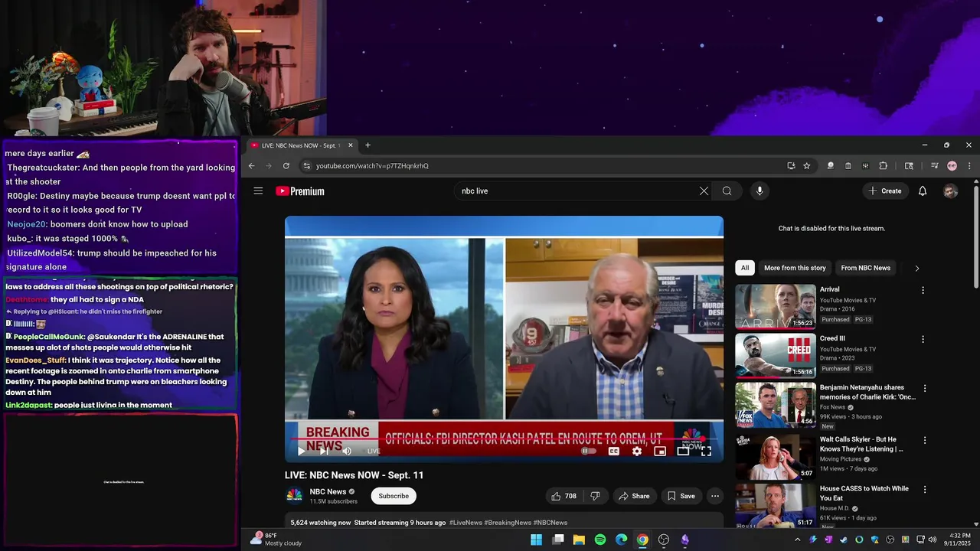Open 'Walt Calls Skyler' video title

[x=861, y=444]
